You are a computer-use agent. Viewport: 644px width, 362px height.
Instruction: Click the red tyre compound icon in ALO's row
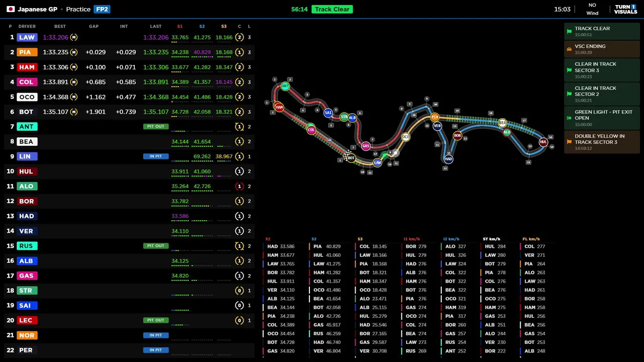point(239,186)
